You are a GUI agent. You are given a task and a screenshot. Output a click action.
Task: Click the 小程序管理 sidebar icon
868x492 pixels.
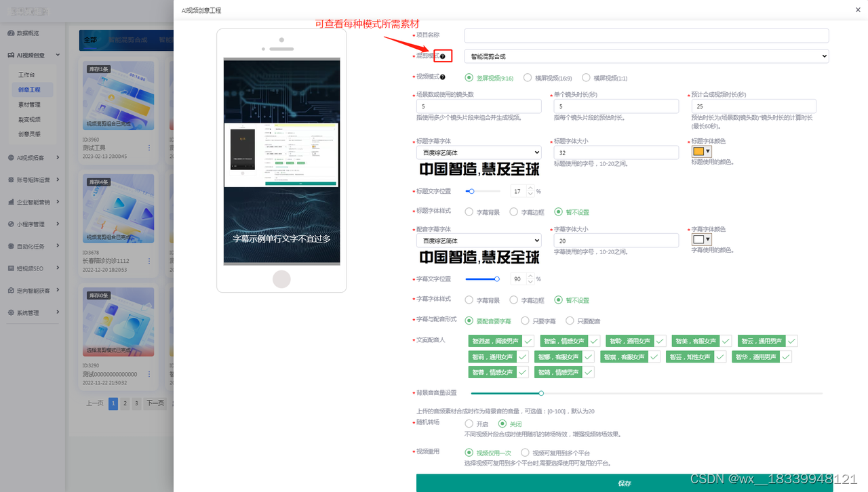[x=11, y=224]
